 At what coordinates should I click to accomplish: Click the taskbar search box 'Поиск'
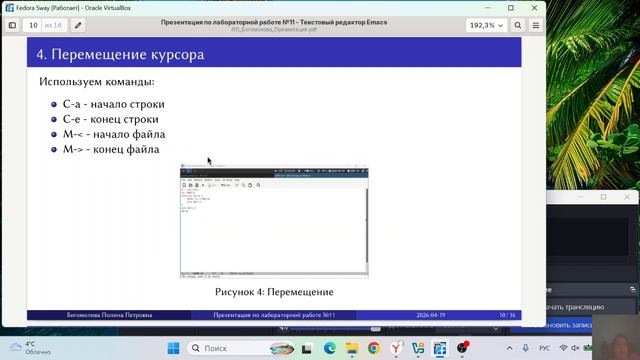241,348
